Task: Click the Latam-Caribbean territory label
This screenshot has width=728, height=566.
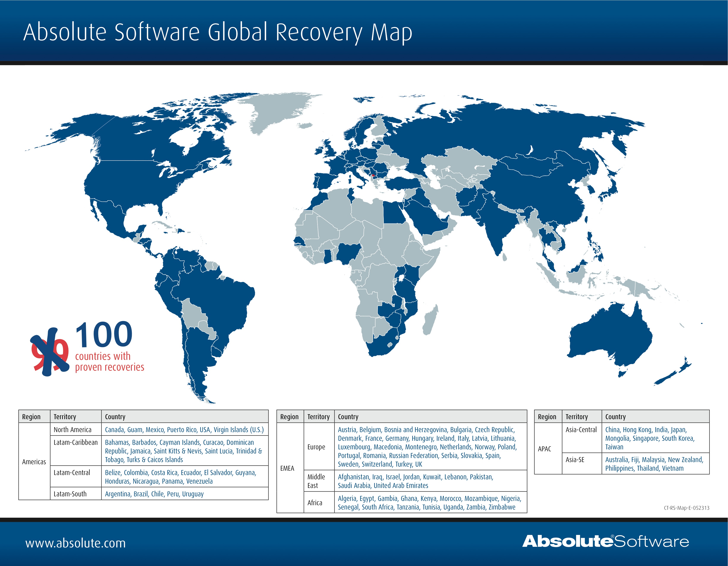Action: click(76, 442)
